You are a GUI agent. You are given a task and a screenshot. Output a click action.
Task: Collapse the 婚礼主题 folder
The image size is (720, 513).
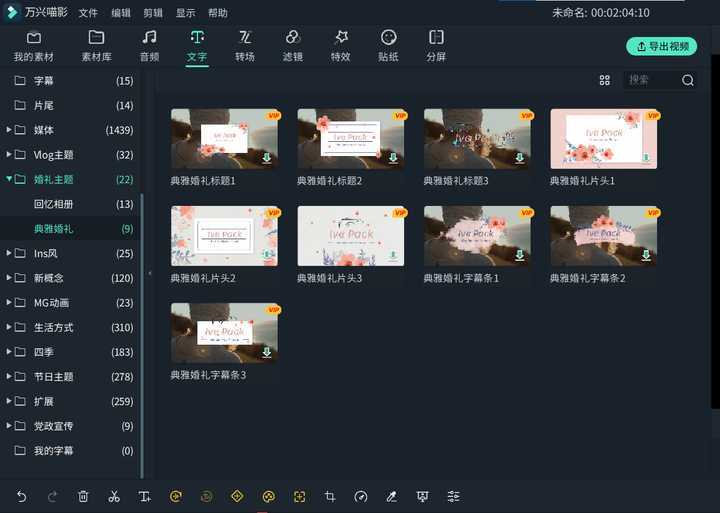(9, 180)
